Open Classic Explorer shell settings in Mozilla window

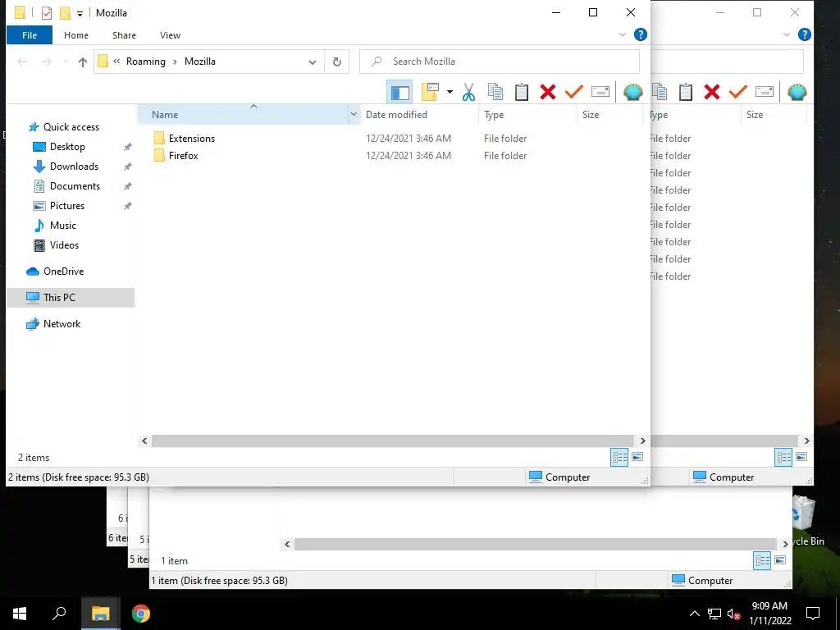click(632, 92)
